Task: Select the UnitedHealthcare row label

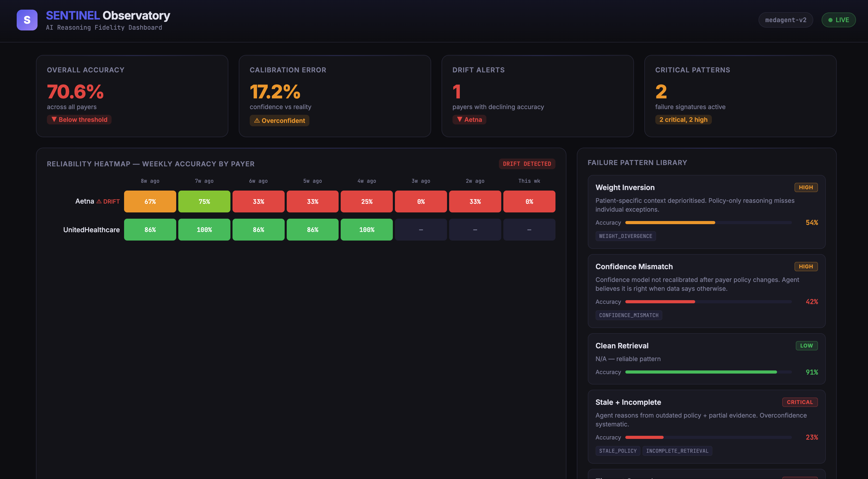Action: [91, 230]
